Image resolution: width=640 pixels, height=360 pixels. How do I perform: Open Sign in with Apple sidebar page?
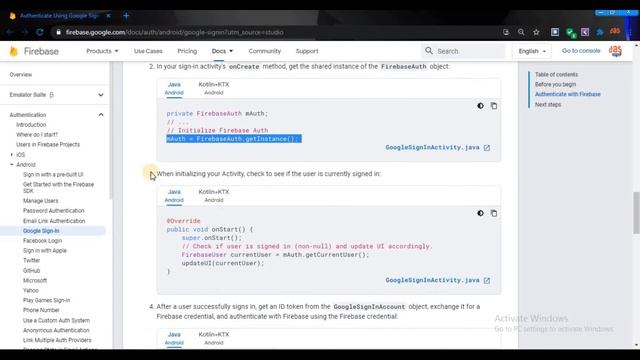click(x=44, y=250)
